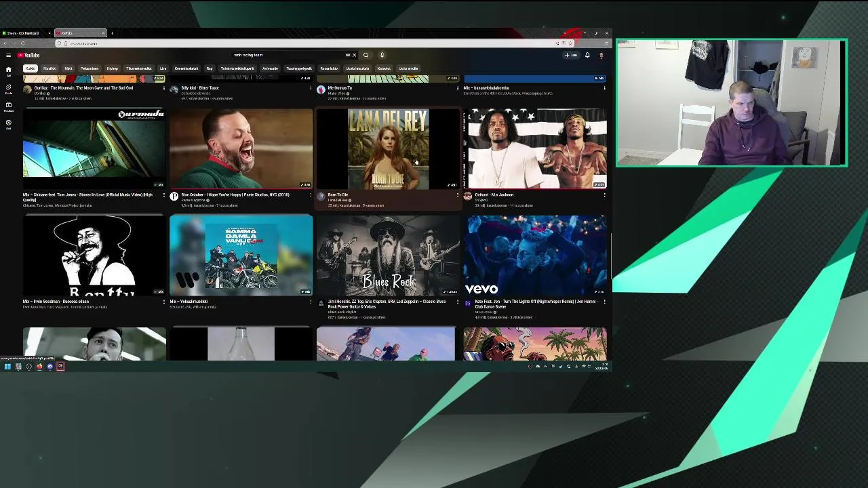This screenshot has width=868, height=488.
Task: Click the Mix – Irwin Goodman title
Action: 56,302
